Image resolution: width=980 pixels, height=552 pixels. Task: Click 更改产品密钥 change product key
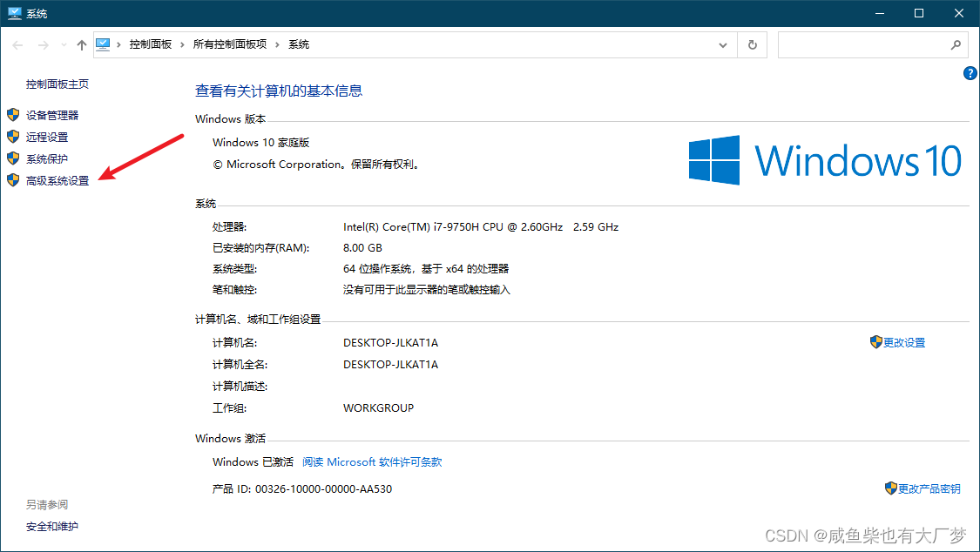coord(929,489)
